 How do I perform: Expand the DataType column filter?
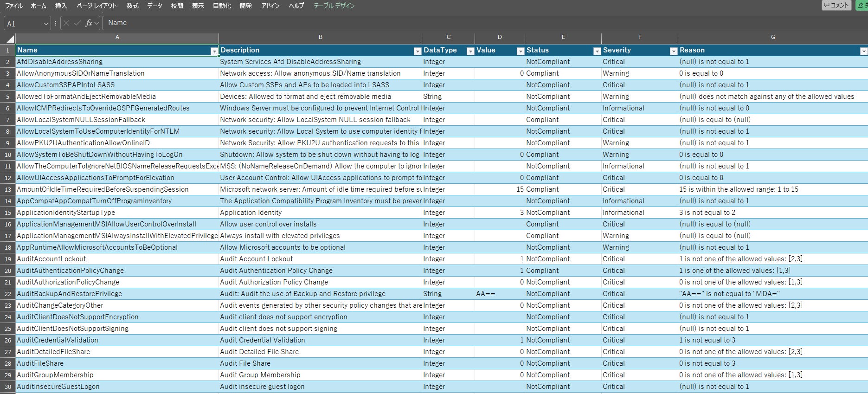[470, 51]
